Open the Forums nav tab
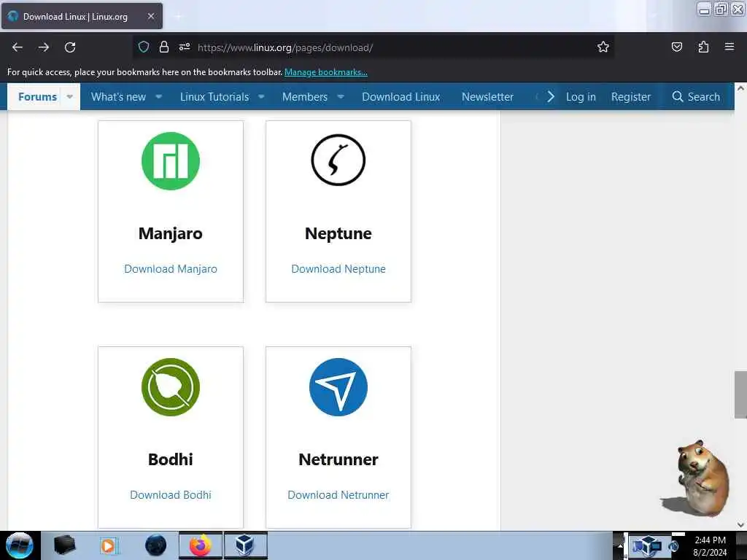Screen dimensions: 747x560 38,97
